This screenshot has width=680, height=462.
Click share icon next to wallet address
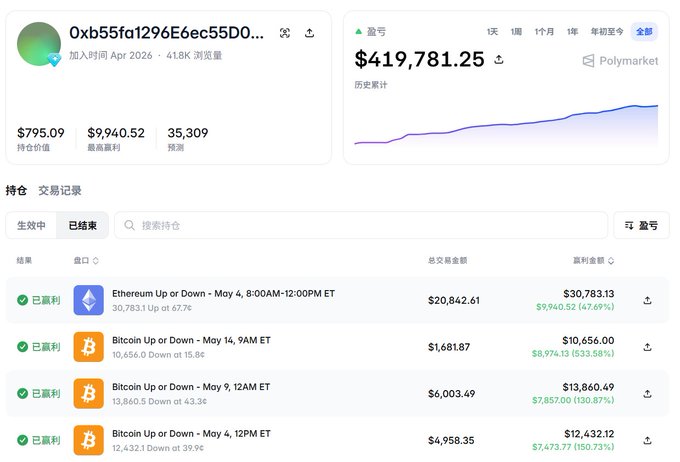309,33
